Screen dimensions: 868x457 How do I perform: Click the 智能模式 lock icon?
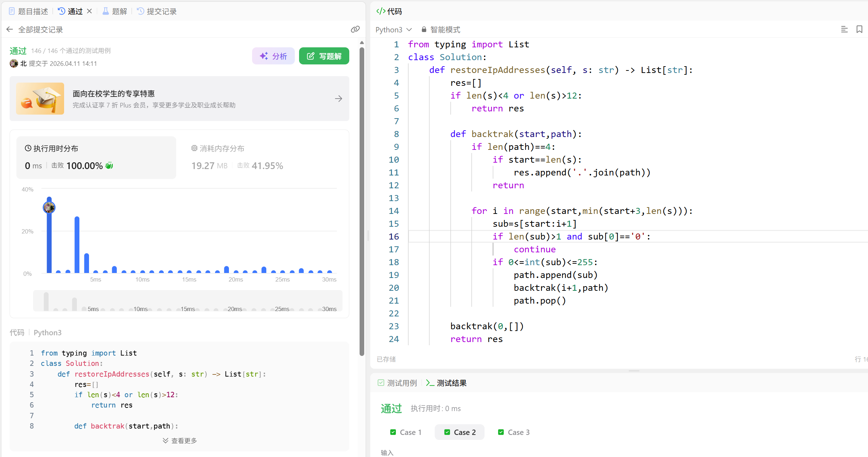point(424,30)
